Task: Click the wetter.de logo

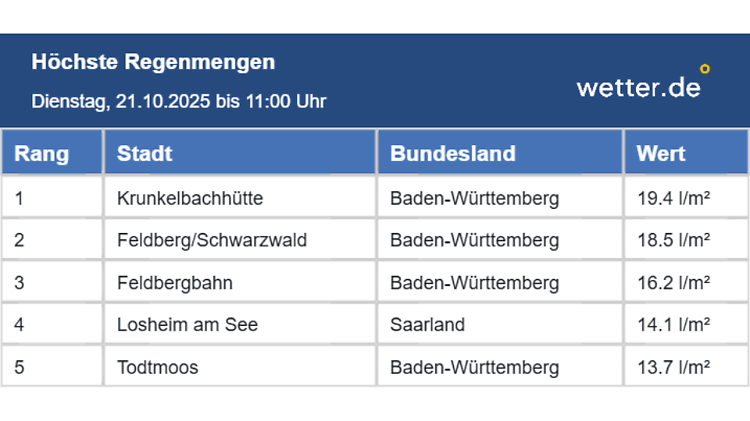Action: click(x=642, y=86)
